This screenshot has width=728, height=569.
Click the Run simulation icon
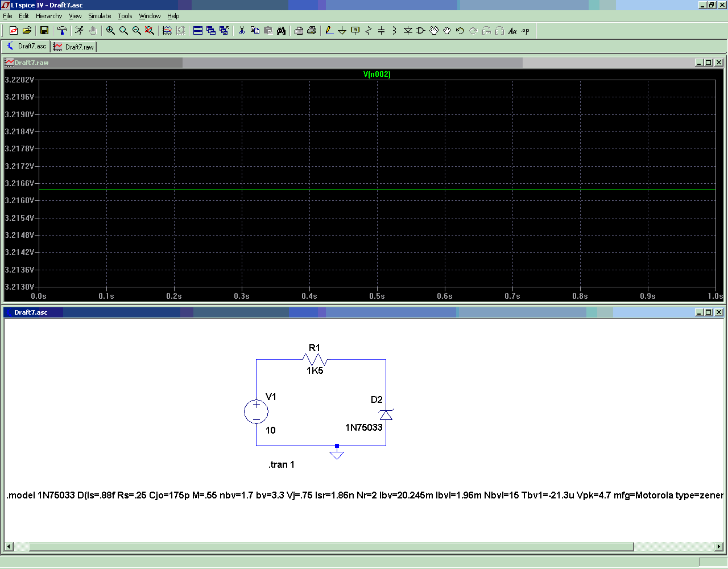[79, 31]
